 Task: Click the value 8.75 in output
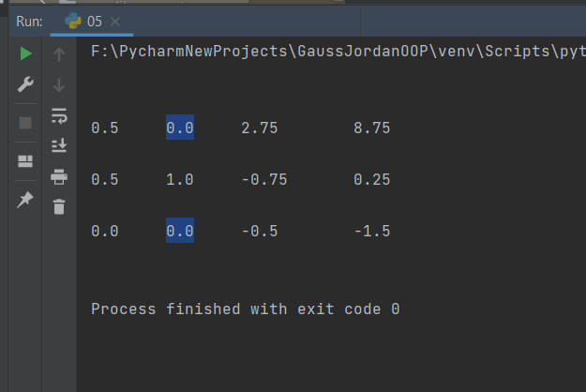372,128
